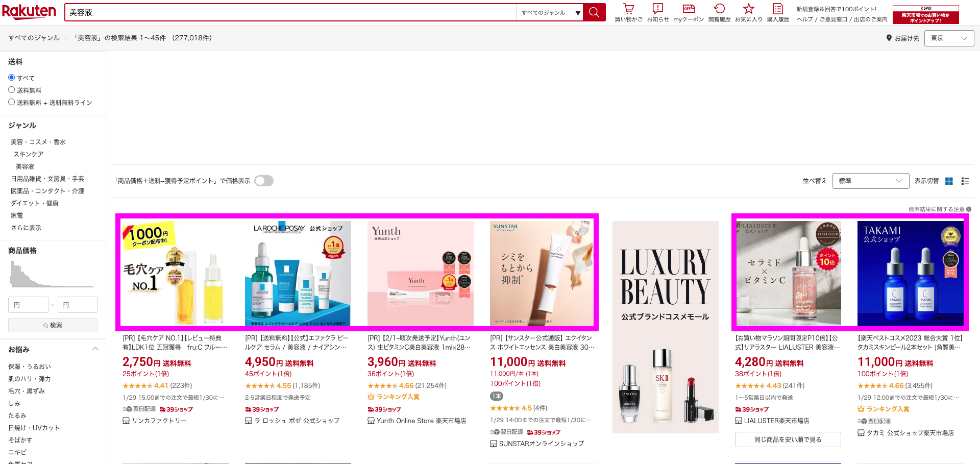This screenshot has height=464, width=980.
Task: Select スキンケア genre in sidebar
Action: pos(29,154)
